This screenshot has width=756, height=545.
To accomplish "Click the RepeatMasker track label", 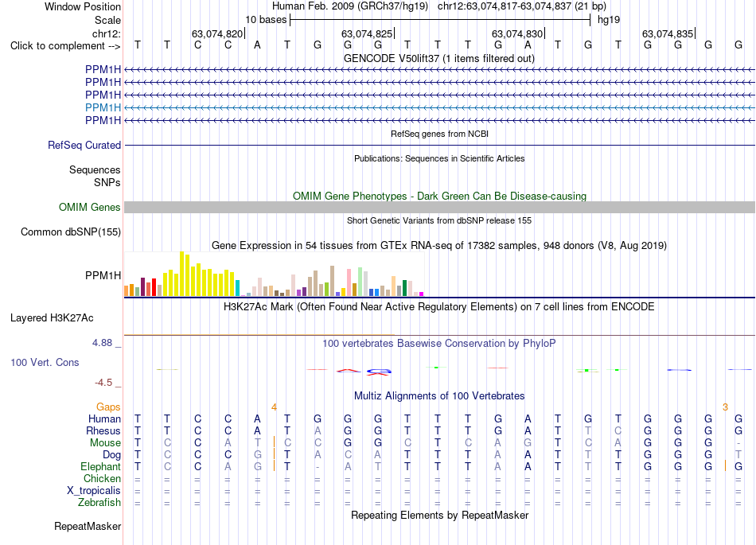I will 88,526.
